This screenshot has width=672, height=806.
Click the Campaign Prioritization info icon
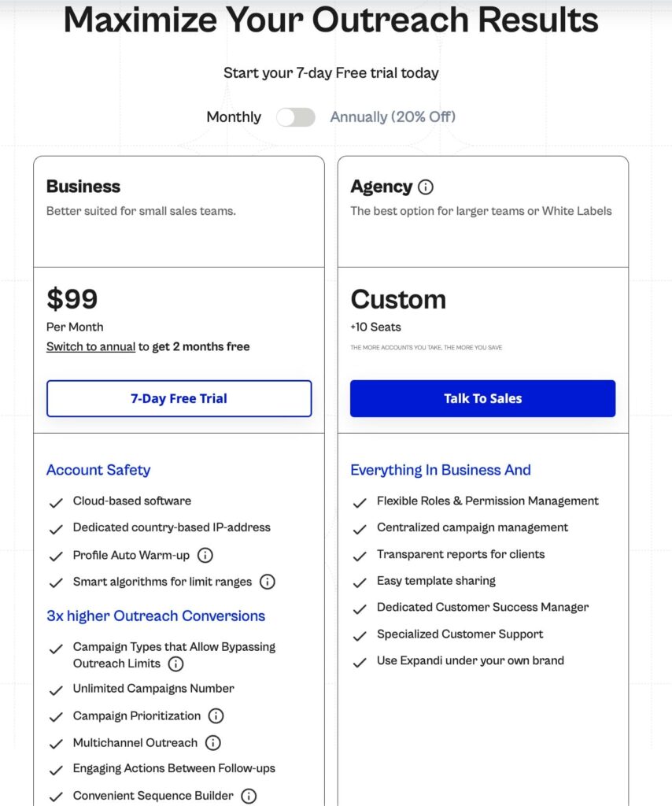point(216,716)
